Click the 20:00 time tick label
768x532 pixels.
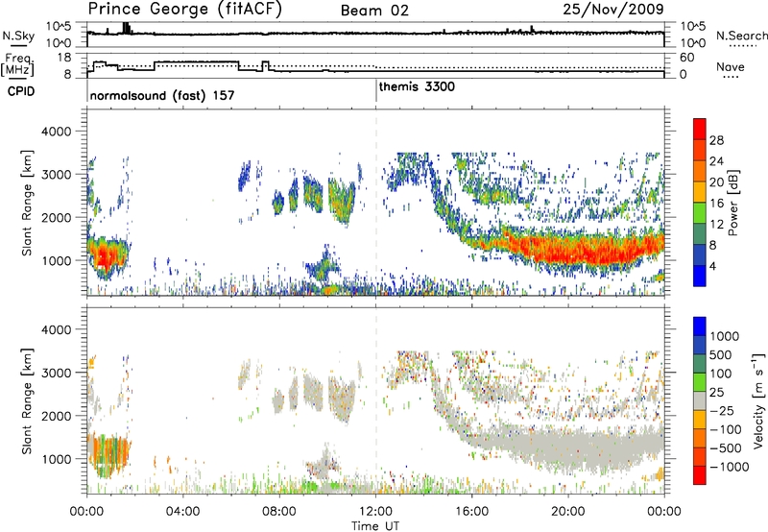pyautogui.click(x=568, y=512)
